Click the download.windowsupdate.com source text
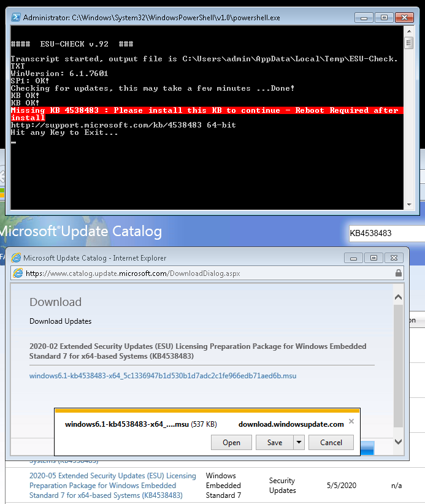The image size is (425, 504). [291, 424]
